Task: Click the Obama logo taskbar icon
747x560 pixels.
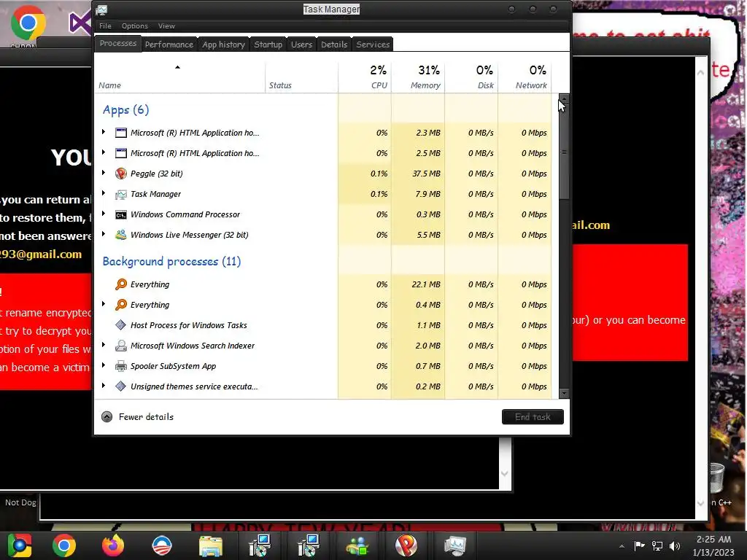Action: [161, 545]
